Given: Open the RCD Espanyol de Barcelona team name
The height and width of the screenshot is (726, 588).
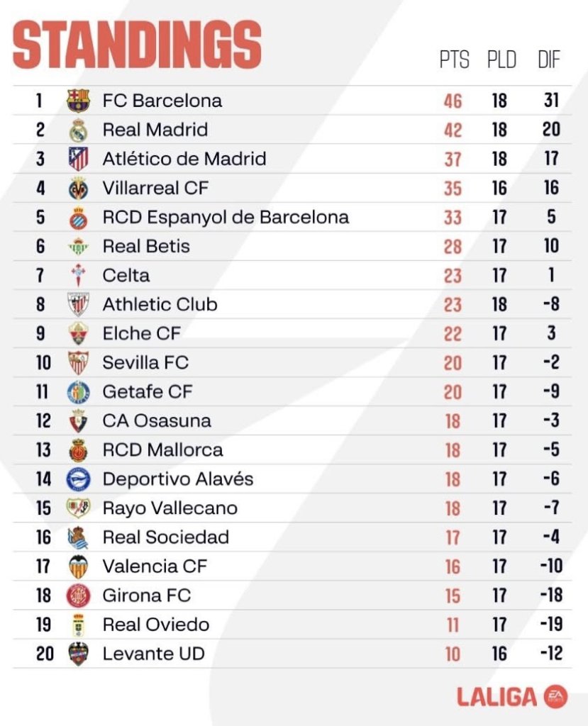Looking at the screenshot, I should coord(226,217).
